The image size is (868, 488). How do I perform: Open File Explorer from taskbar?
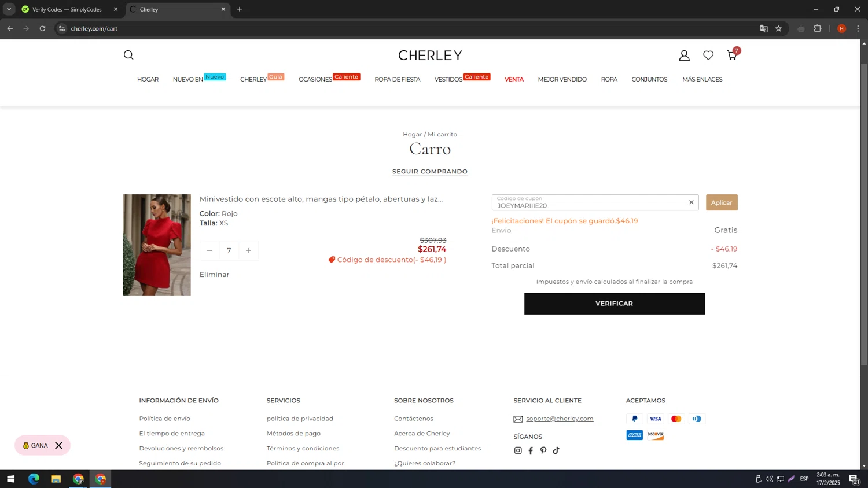click(56, 479)
